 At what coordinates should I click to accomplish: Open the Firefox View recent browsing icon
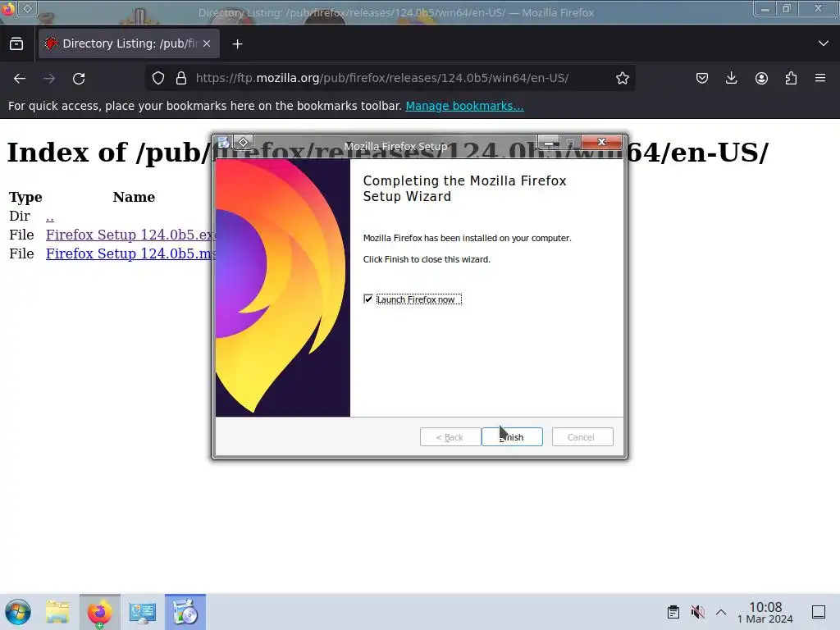pos(16,44)
